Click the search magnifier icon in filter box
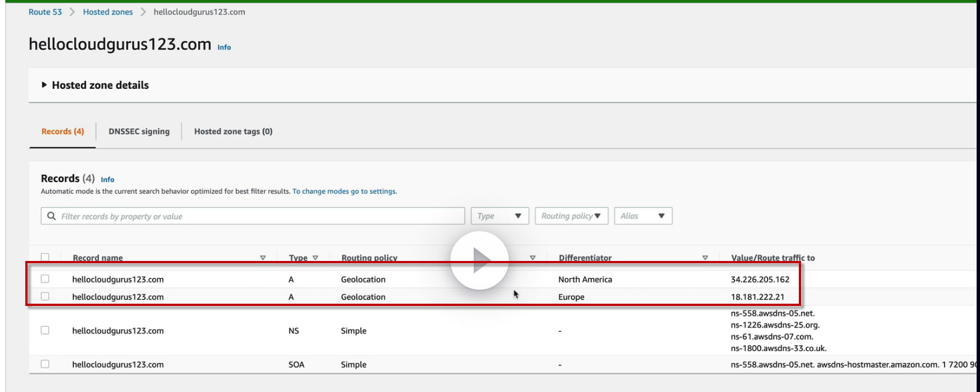The width and height of the screenshot is (980, 392). point(52,216)
